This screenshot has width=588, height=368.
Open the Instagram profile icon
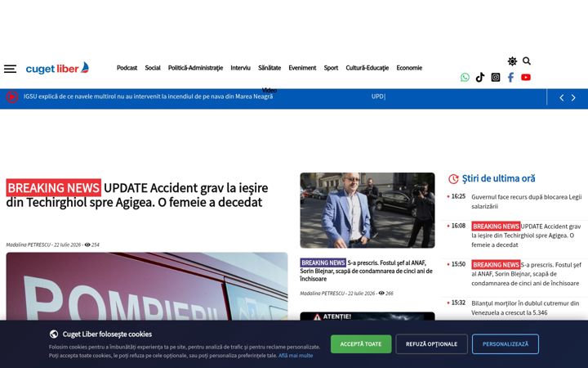click(x=496, y=78)
